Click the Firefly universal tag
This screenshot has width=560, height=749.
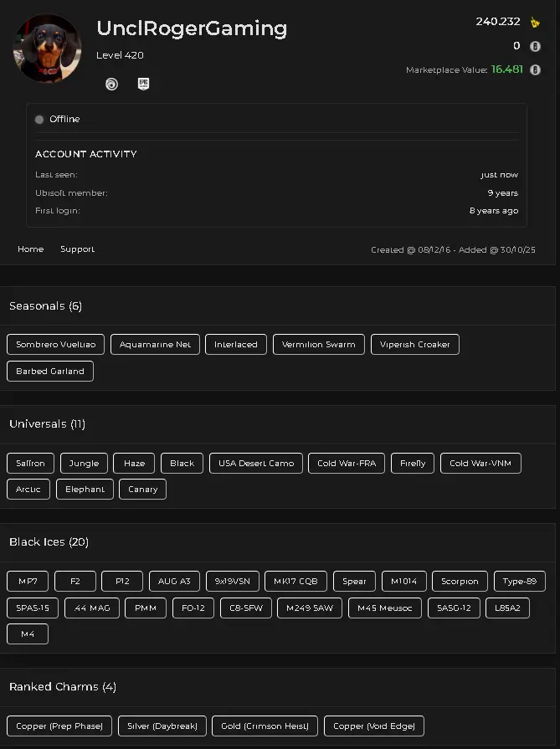point(413,464)
